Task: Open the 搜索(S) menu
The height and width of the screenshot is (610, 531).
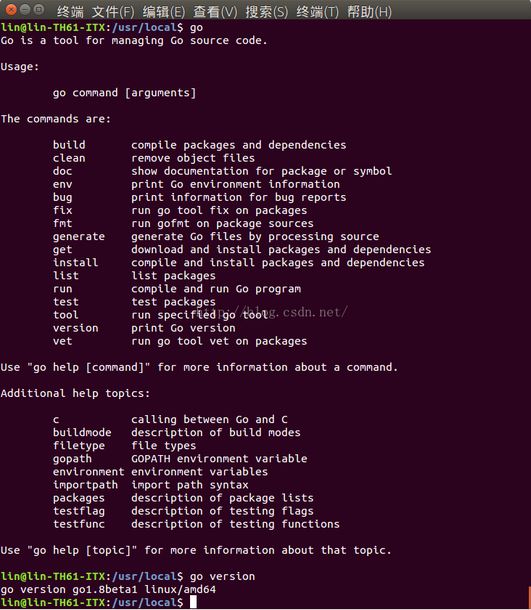Action: coord(266,12)
